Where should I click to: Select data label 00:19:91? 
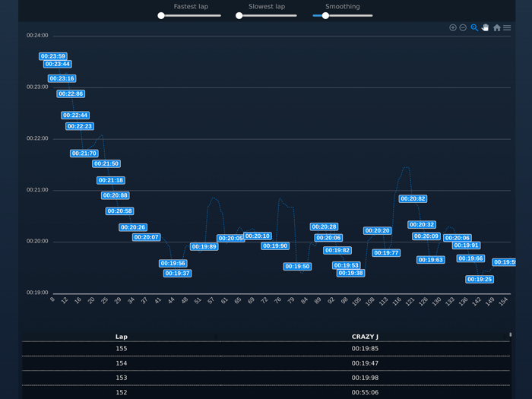pos(466,245)
